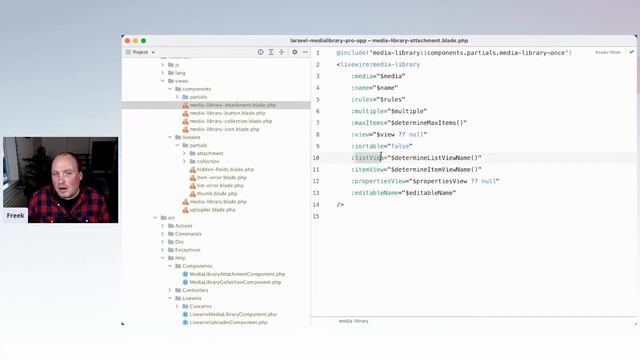Click ':itemView' attribute on line 11
Image resolution: width=640 pixels, height=360 pixels.
[367, 169]
